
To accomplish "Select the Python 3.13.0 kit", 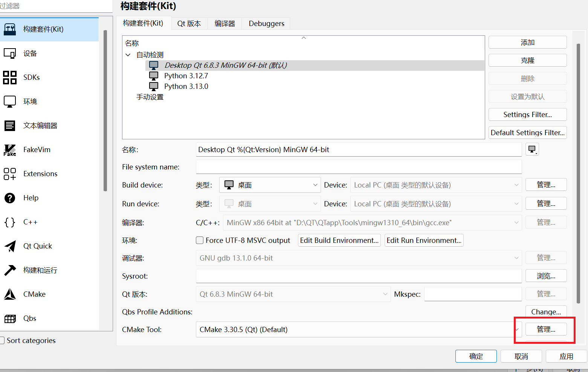I will click(x=186, y=87).
